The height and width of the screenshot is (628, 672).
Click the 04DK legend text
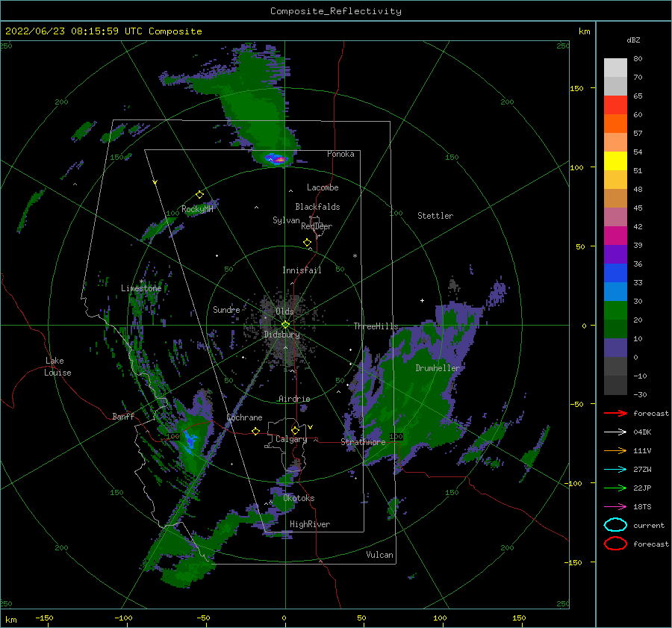pos(642,432)
